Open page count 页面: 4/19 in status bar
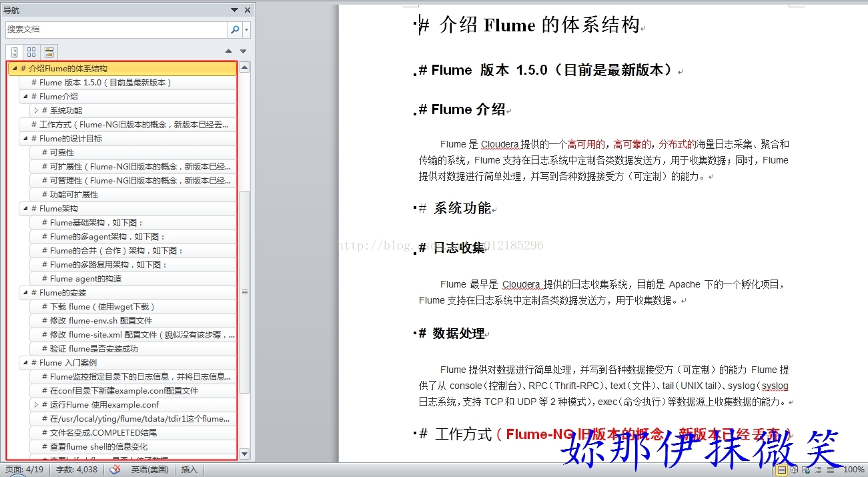Viewport: 868px width, 477px height. click(x=24, y=470)
